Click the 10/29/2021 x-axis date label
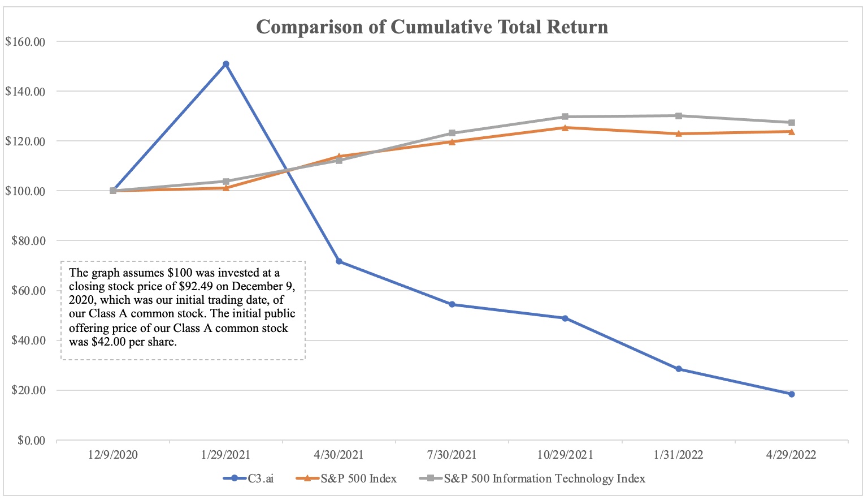 coord(565,455)
